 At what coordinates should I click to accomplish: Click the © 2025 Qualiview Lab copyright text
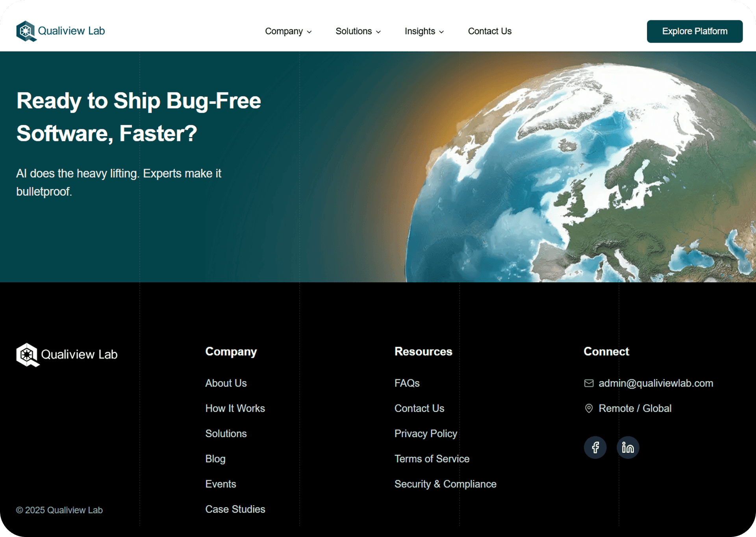coord(59,510)
